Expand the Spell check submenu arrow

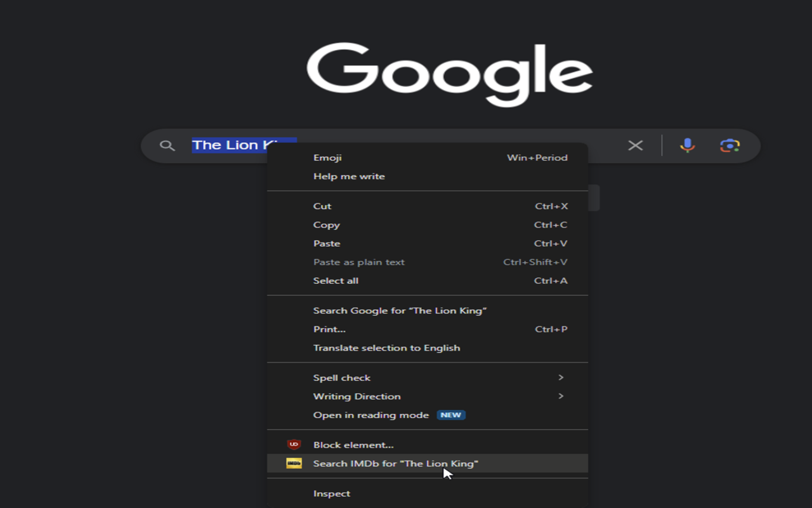[561, 377]
